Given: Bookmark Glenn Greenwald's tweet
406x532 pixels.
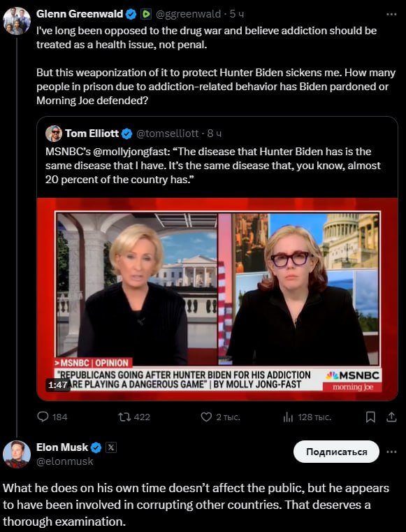Looking at the screenshot, I should click(370, 417).
